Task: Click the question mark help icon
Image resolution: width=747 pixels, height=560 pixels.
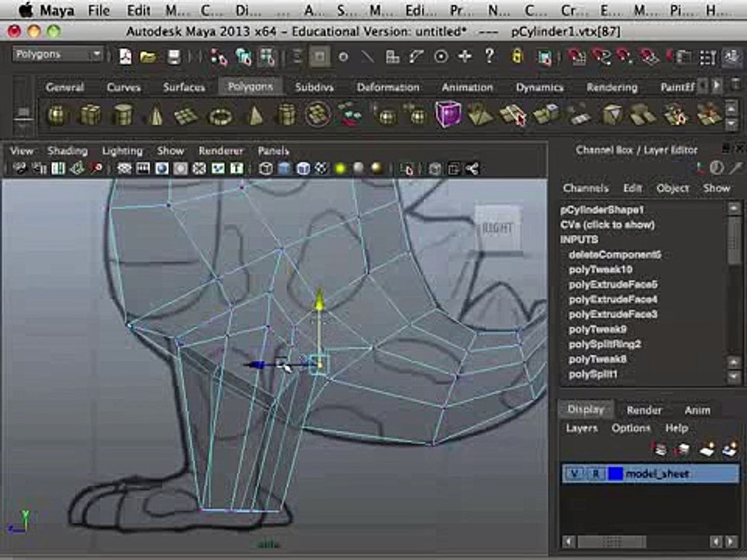Action: pos(489,56)
